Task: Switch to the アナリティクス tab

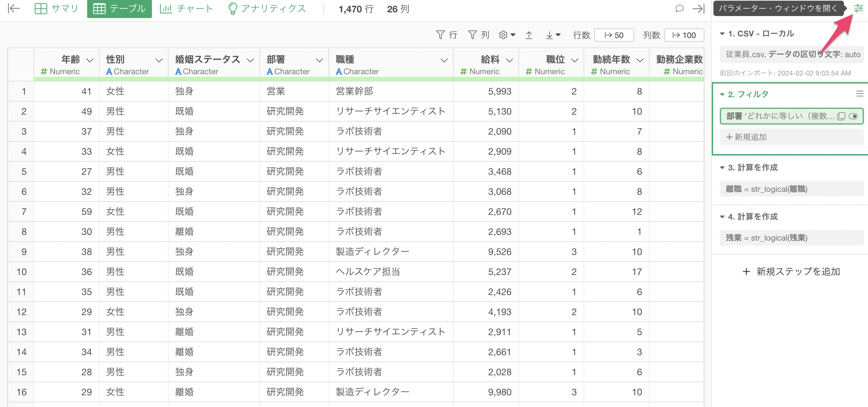Action: [266, 8]
